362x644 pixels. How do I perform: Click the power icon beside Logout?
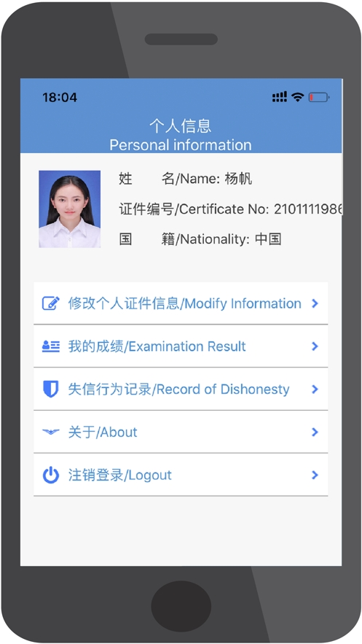click(51, 475)
